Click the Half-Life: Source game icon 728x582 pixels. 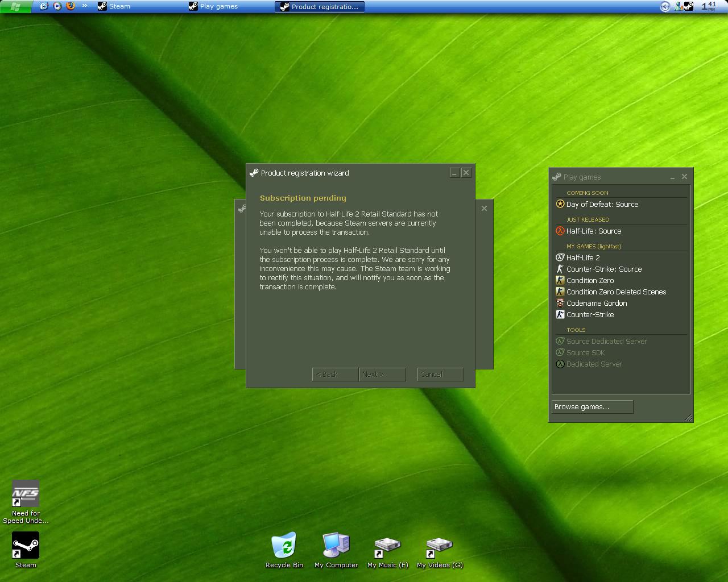[560, 231]
